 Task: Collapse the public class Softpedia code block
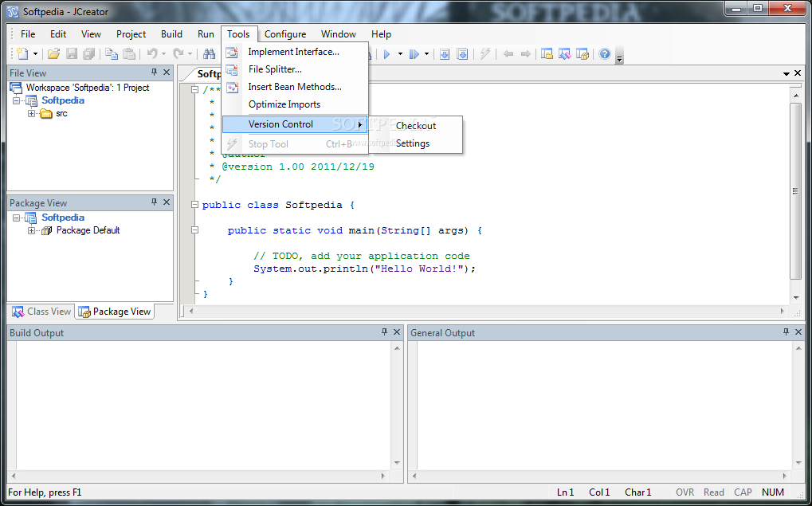click(194, 205)
